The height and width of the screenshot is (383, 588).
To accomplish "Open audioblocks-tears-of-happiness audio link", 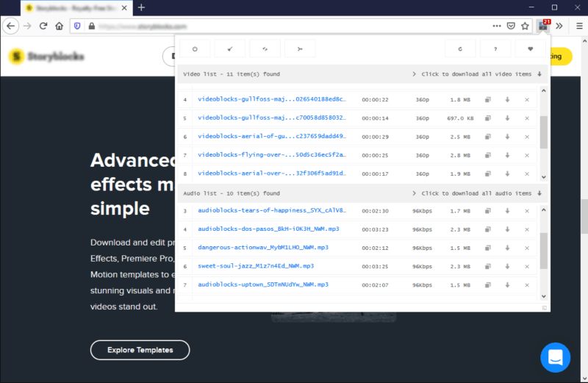I will pyautogui.click(x=272, y=210).
